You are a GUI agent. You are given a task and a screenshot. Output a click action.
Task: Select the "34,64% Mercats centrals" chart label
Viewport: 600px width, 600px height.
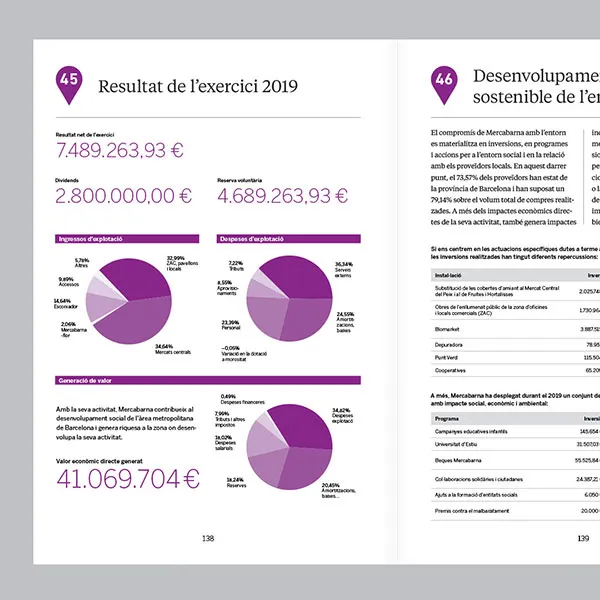click(x=173, y=349)
